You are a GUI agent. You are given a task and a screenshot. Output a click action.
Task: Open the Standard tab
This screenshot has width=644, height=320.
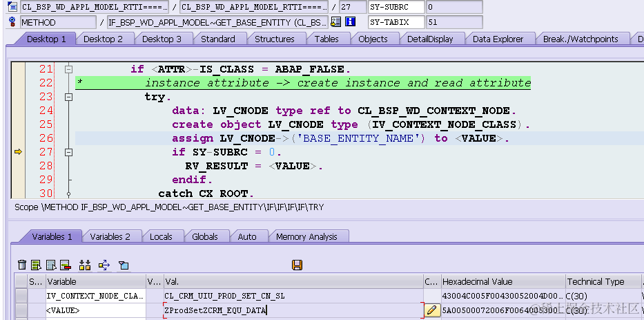pos(217,39)
